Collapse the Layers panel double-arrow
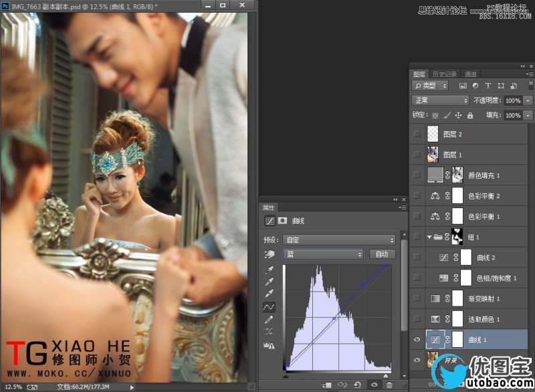The width and height of the screenshot is (535, 392). pos(523,66)
